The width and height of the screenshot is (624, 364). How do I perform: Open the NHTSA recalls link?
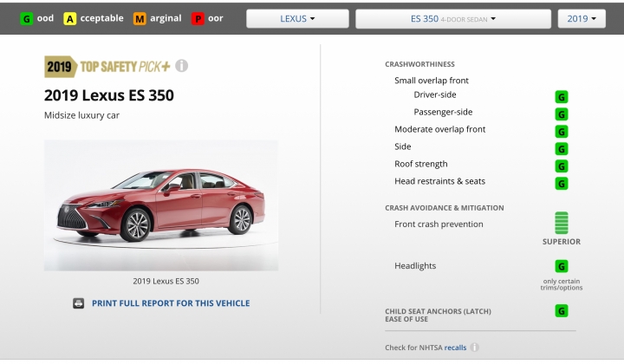455,348
